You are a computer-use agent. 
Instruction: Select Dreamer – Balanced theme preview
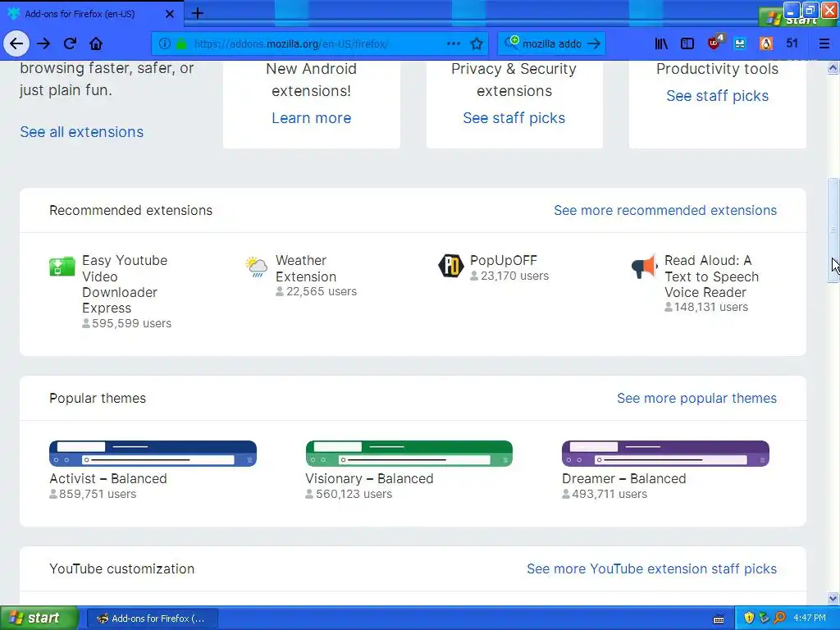pyautogui.click(x=665, y=453)
